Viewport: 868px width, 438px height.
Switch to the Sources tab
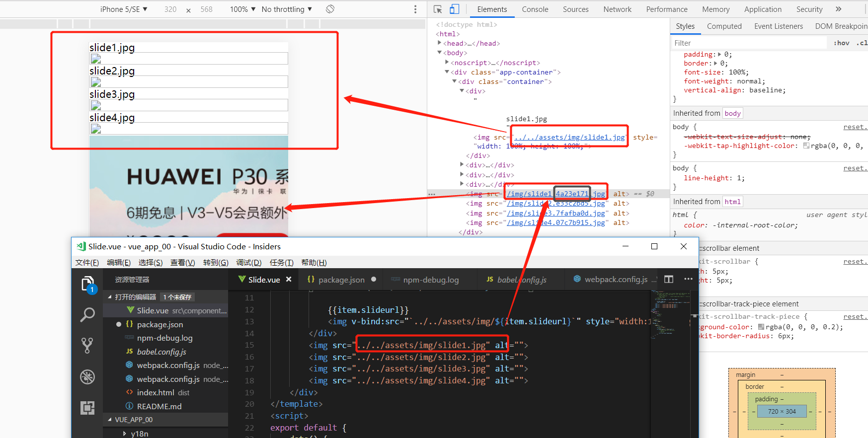click(575, 9)
